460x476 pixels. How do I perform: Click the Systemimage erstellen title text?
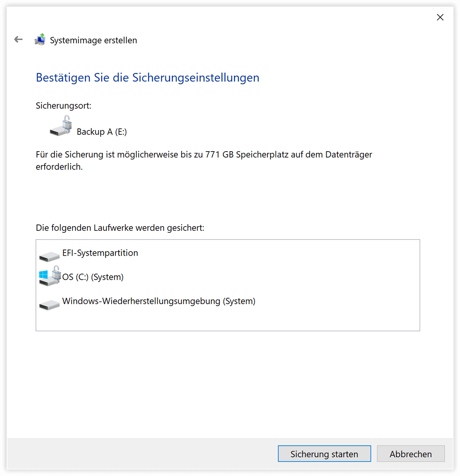click(93, 40)
